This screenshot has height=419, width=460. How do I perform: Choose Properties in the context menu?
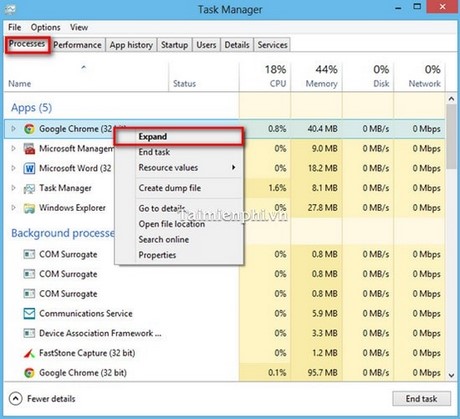179,255
